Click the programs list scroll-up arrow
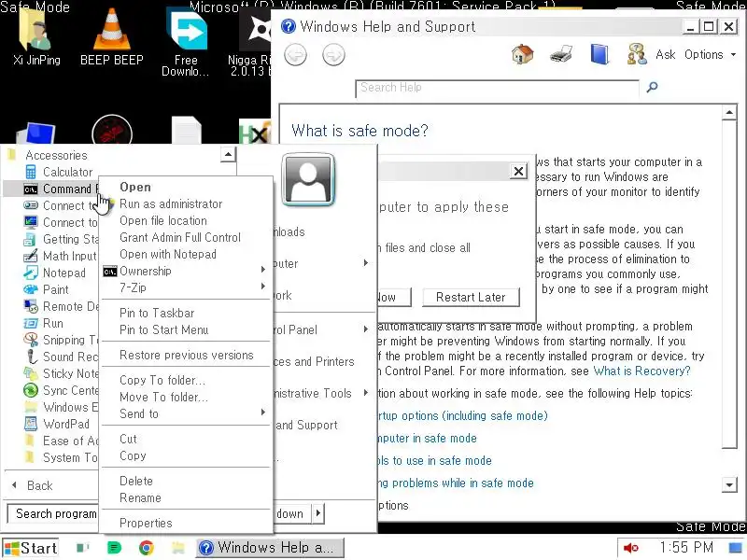Image resolution: width=747 pixels, height=560 pixels. click(228, 154)
